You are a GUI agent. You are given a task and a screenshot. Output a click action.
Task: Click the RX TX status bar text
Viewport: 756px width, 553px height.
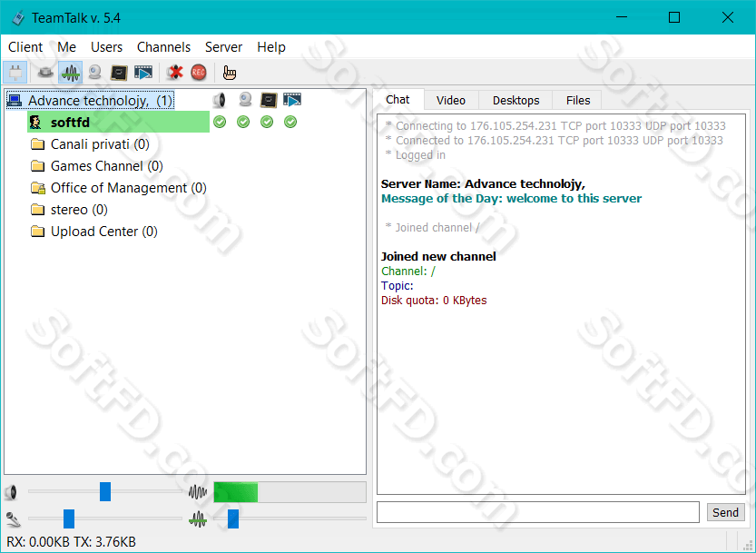tap(72, 542)
